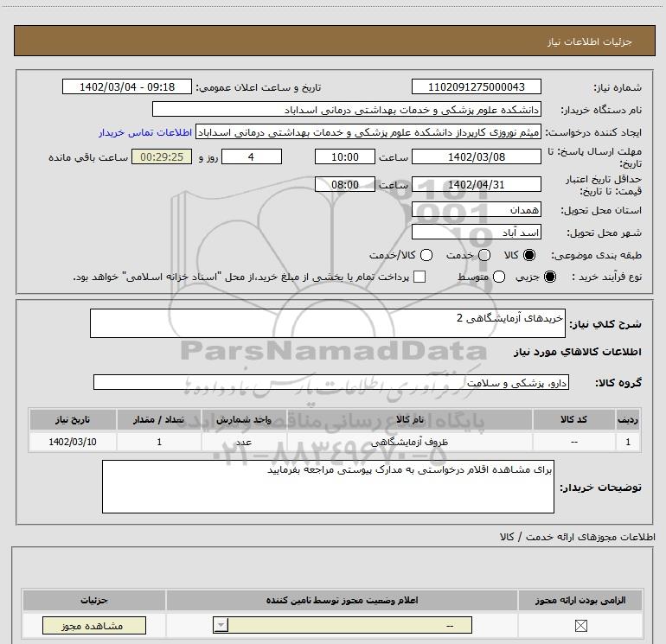Click the general description field خریدهای آزمایشگاهی 2
666x644 pixels.
pyautogui.click(x=328, y=323)
